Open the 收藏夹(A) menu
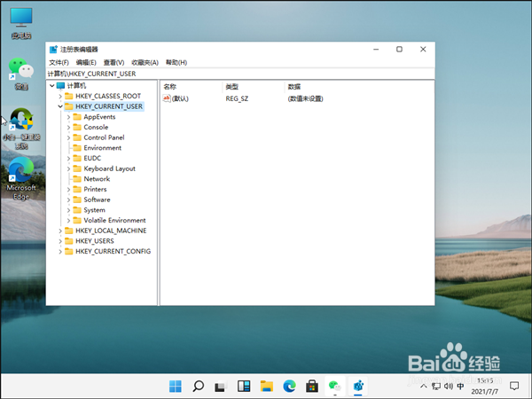The image size is (532, 399). pyautogui.click(x=145, y=62)
